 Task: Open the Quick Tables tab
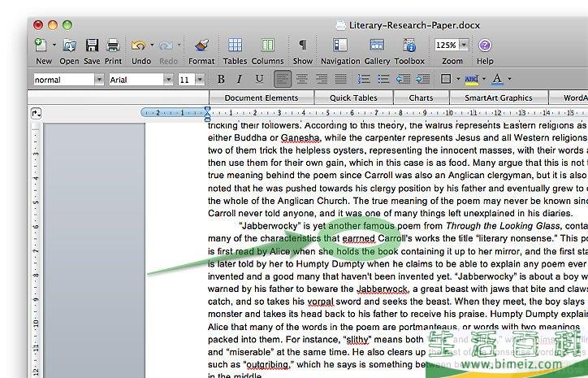353,98
